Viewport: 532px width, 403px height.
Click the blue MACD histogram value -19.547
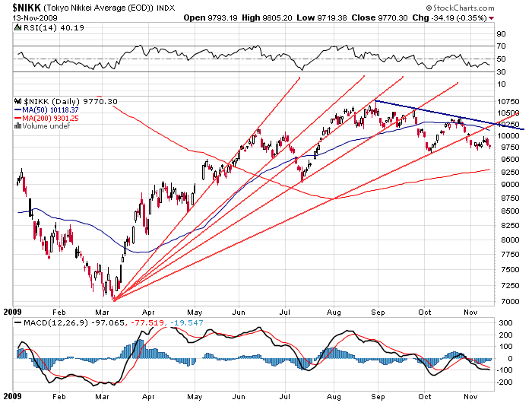(186, 322)
